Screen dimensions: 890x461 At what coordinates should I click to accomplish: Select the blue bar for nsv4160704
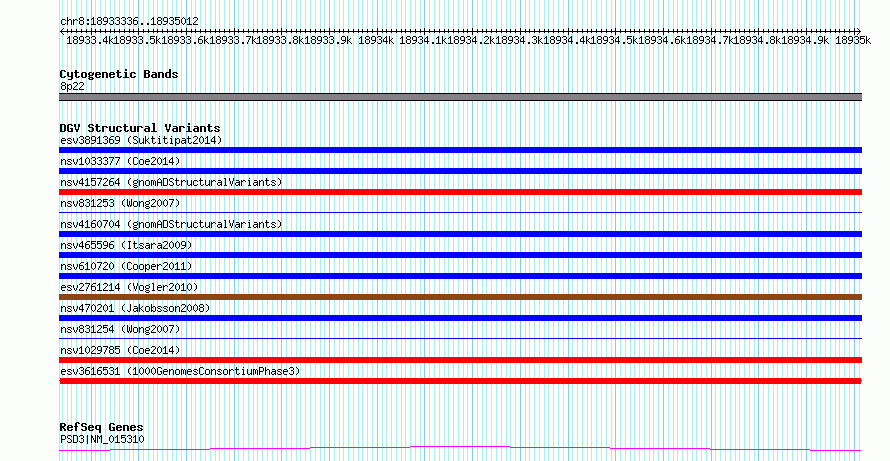pos(460,234)
